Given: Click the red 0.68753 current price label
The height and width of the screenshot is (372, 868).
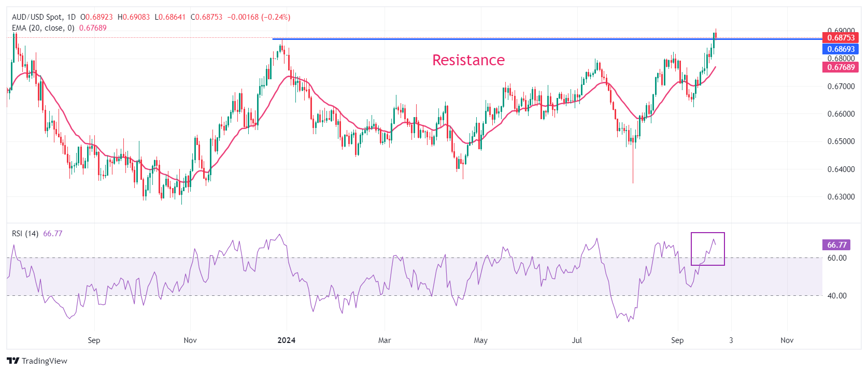Looking at the screenshot, I should [840, 38].
